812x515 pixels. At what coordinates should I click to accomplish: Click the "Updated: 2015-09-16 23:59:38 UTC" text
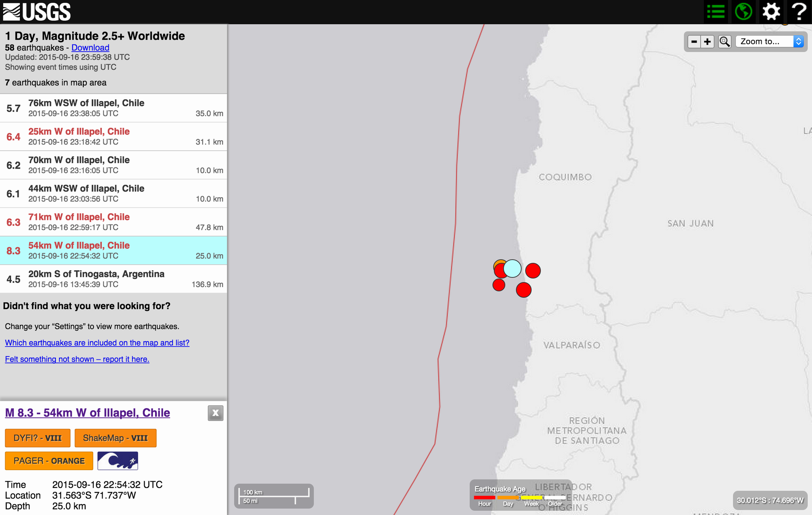[x=67, y=57]
